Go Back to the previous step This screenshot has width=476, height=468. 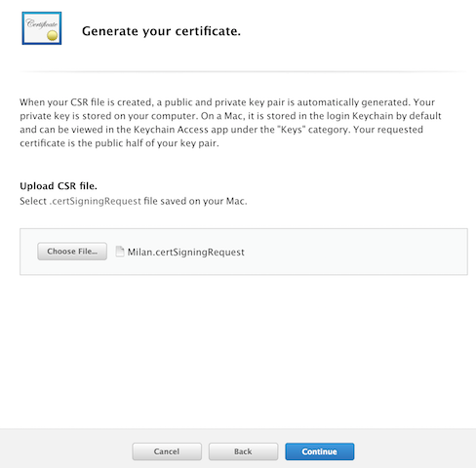pyautogui.click(x=243, y=451)
